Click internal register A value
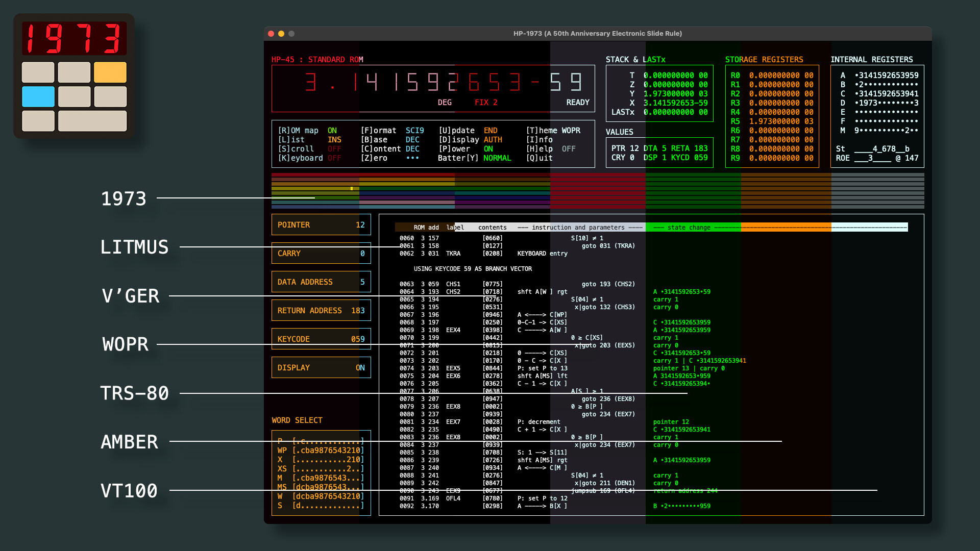Viewport: 980px width, 551px height. click(887, 76)
